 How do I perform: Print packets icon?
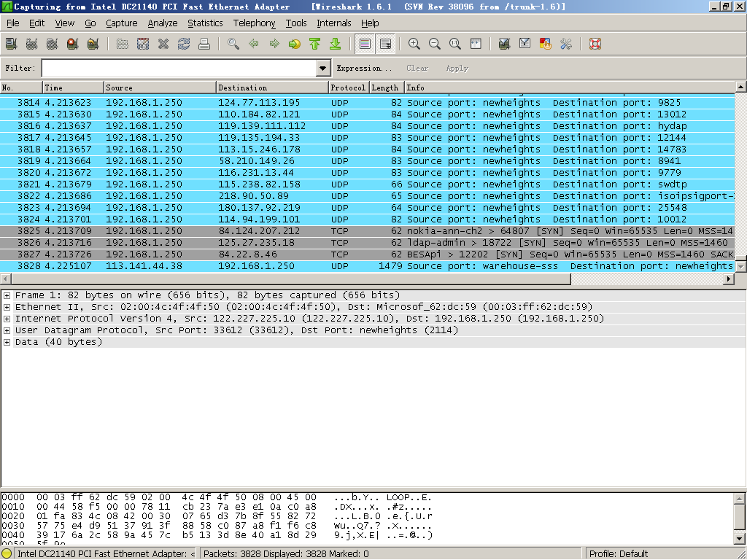[204, 44]
